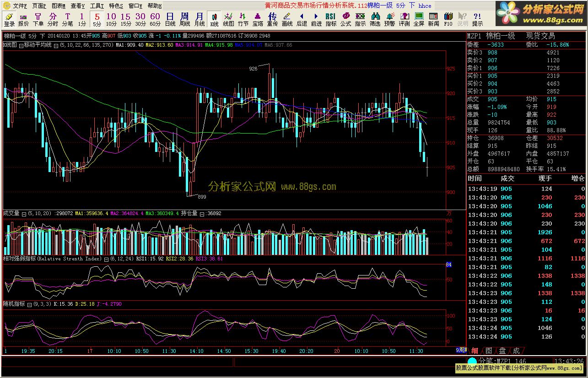Screen dimensions: 588x378
Task: Open the 页面 Page menu
Action: (39, 6)
